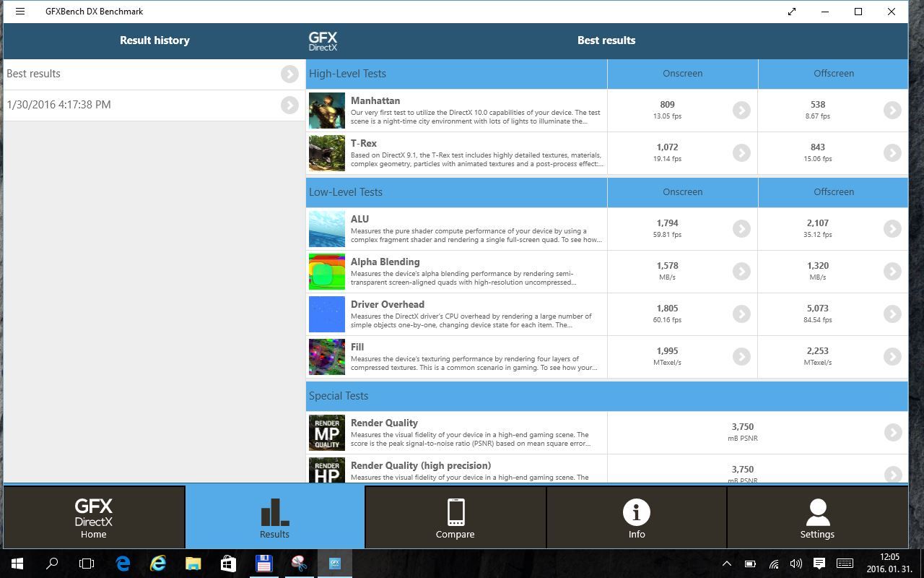Switch to the Results tab
The height and width of the screenshot is (578, 924).
pyautogui.click(x=274, y=517)
